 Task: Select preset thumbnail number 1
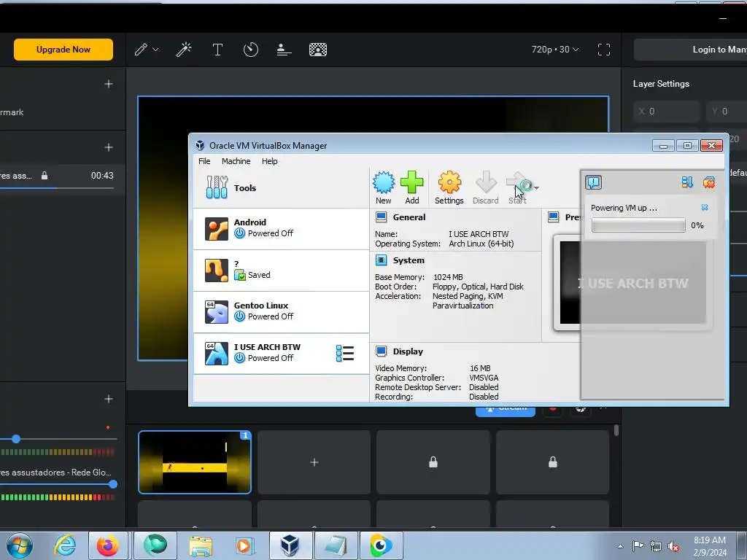[195, 462]
